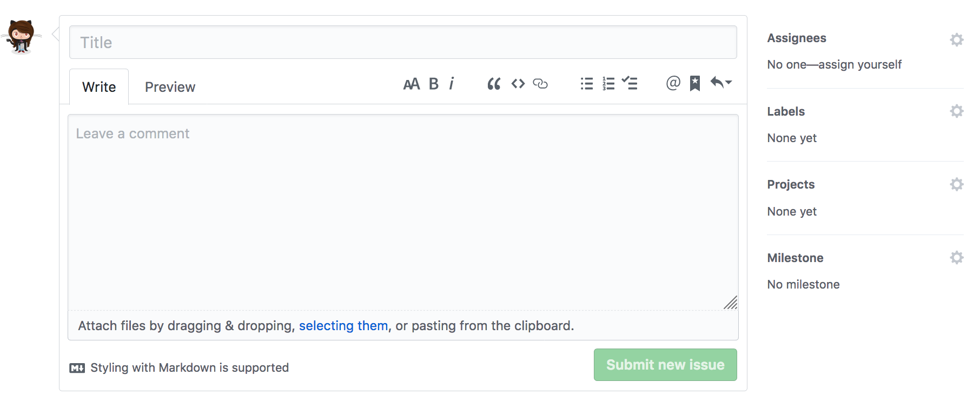Insert a task list

(630, 84)
